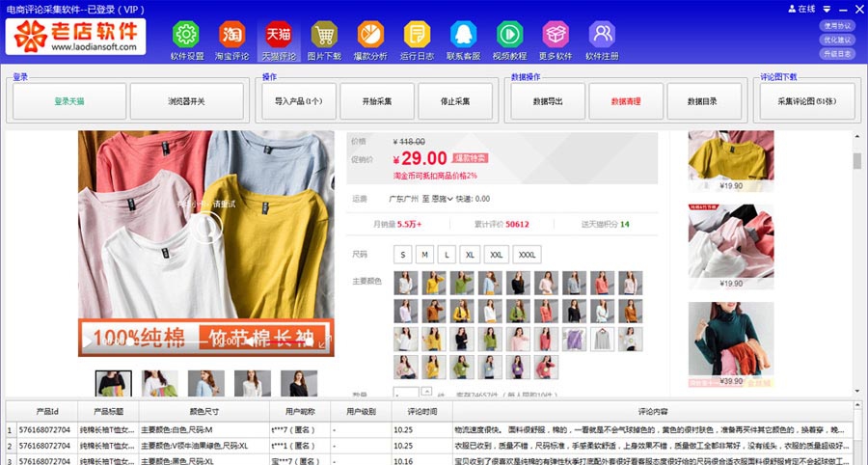This screenshot has width=868, height=465.
Task: Select size XL option
Action: (x=470, y=255)
